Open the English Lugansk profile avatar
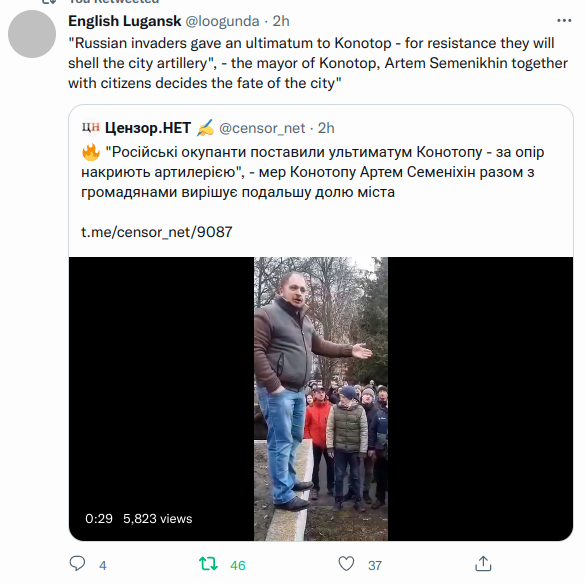Viewport: 585px width, 583px height. point(32,34)
